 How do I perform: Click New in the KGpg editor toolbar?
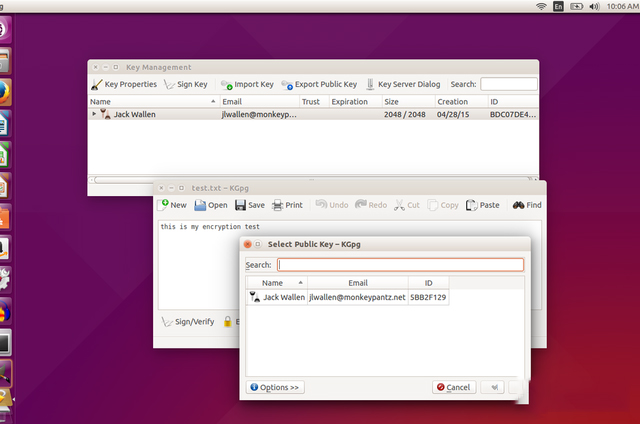(172, 205)
